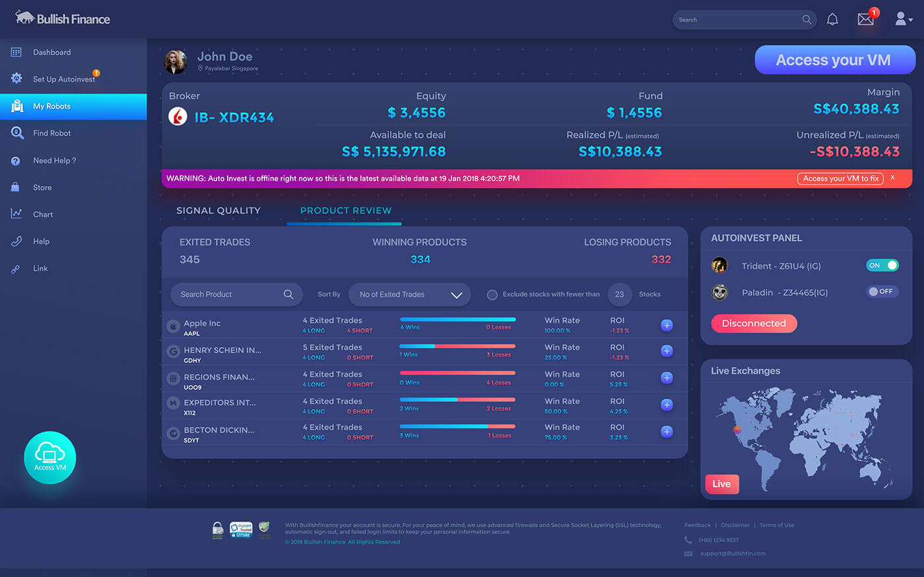Viewport: 924px width, 577px height.
Task: Click the plus icon on Apple Inc row
Action: coord(667,325)
